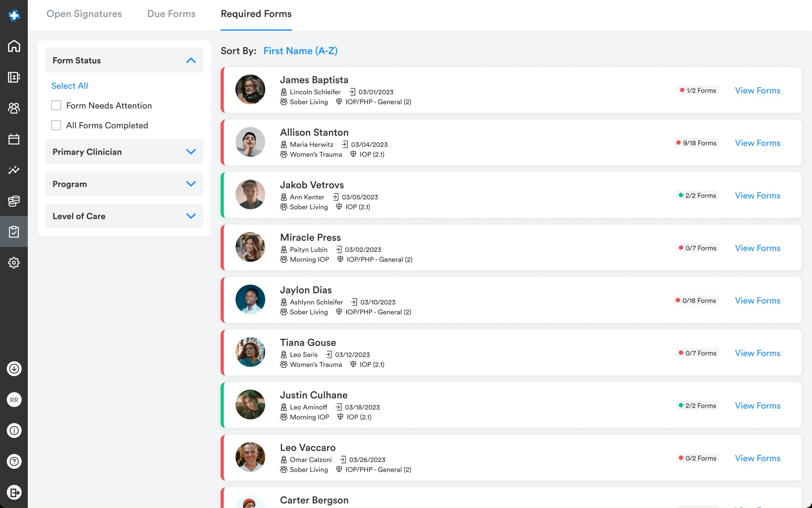Screen dimensions: 812x508
Task: Click the contacts book sidebar icon
Action: (x=14, y=77)
